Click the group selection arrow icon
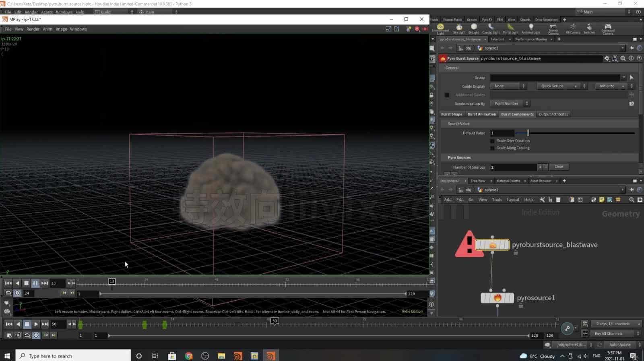644x361 pixels. click(x=632, y=77)
